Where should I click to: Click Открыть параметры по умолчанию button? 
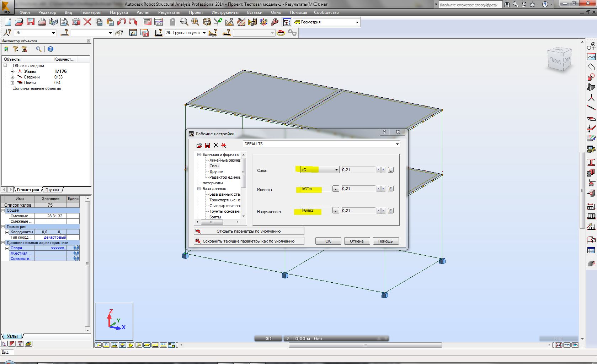pyautogui.click(x=249, y=231)
